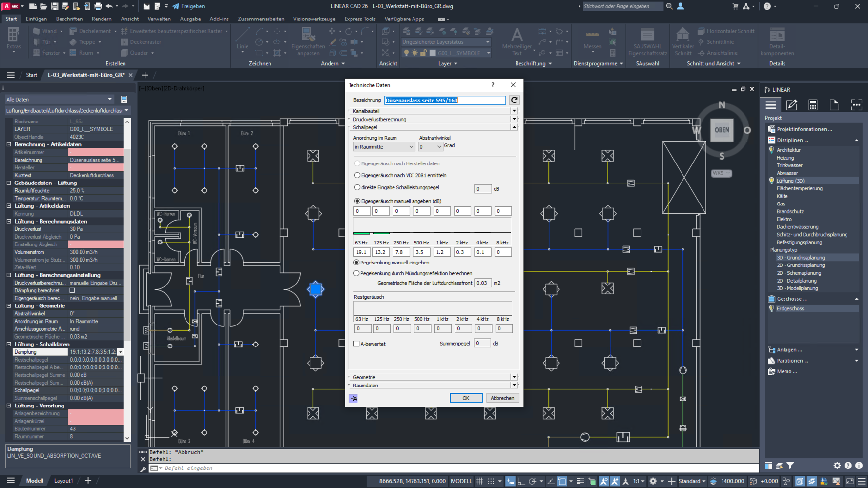This screenshot has width=868, height=488.
Task: Open the Alle Daten filter dropdown
Action: click(x=59, y=99)
